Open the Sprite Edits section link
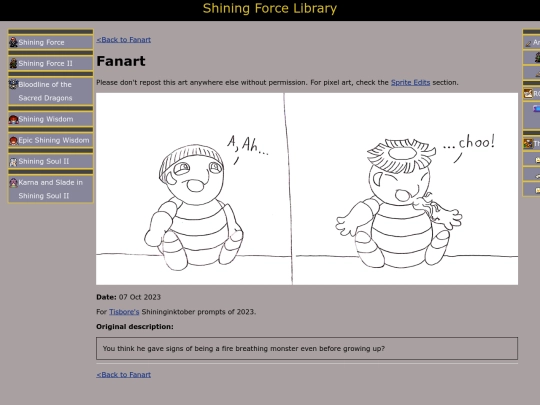The width and height of the screenshot is (540, 405). pyautogui.click(x=411, y=83)
